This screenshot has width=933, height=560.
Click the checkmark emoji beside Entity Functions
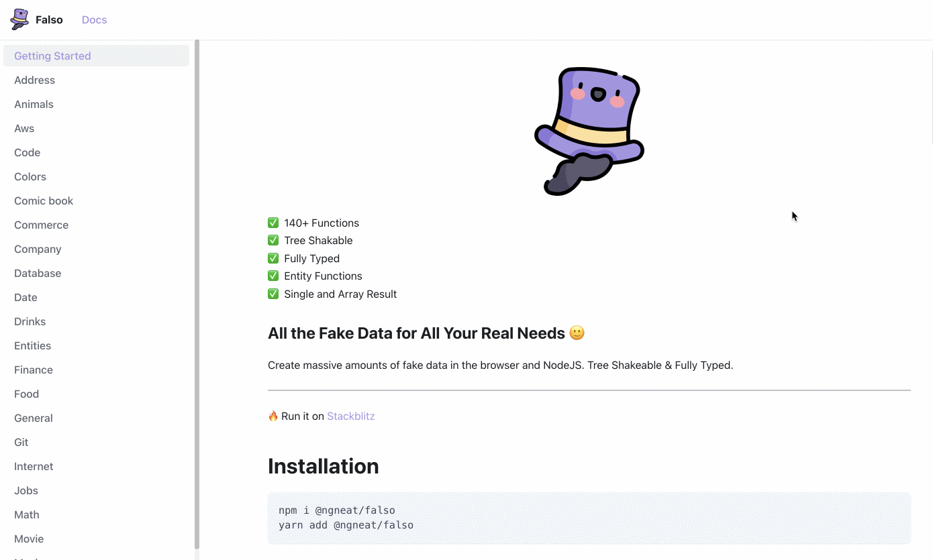pos(273,276)
